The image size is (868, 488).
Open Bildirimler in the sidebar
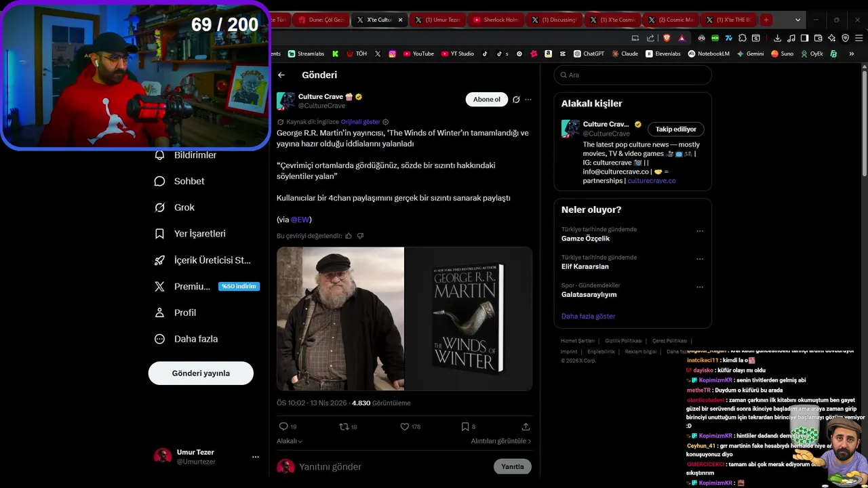pos(185,155)
